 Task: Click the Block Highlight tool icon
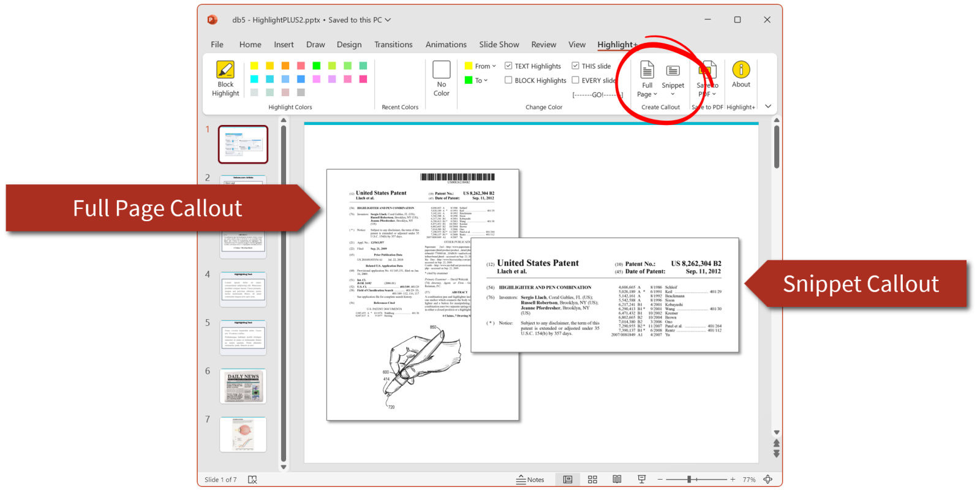225,70
